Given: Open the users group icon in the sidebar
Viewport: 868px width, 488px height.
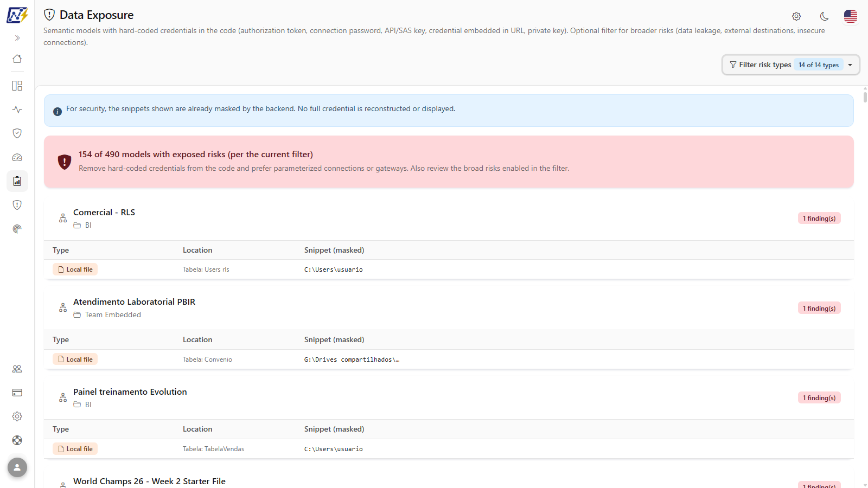Looking at the screenshot, I should point(17,369).
